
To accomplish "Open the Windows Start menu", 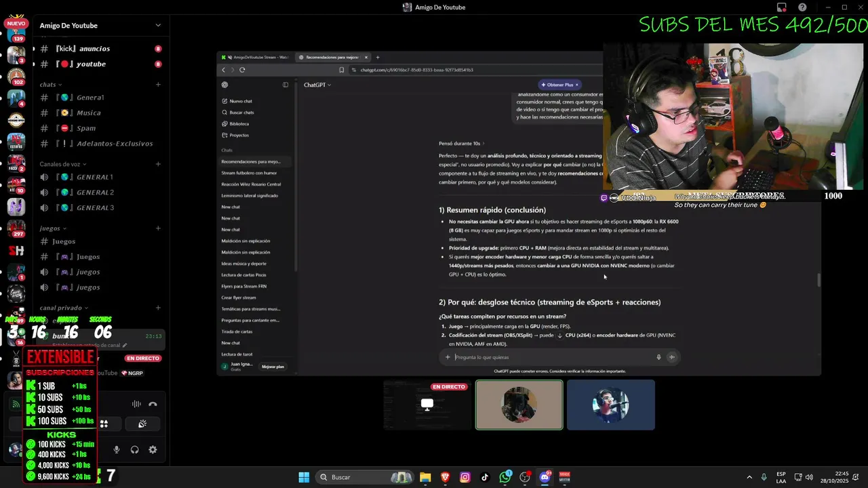I will click(x=304, y=477).
